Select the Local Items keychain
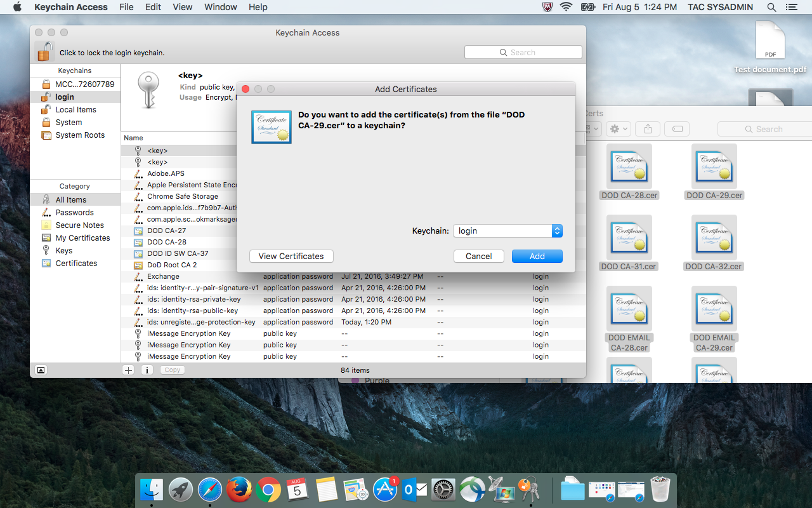The image size is (812, 508). click(75, 110)
